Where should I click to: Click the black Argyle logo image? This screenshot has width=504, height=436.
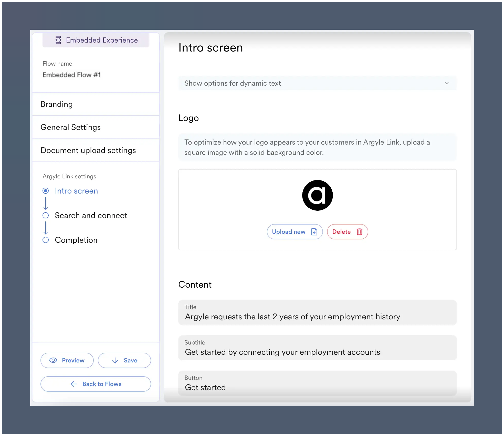pos(317,195)
